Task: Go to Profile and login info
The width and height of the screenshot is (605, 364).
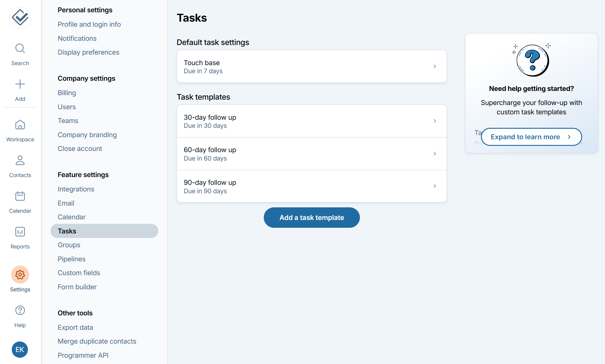Action: (89, 24)
